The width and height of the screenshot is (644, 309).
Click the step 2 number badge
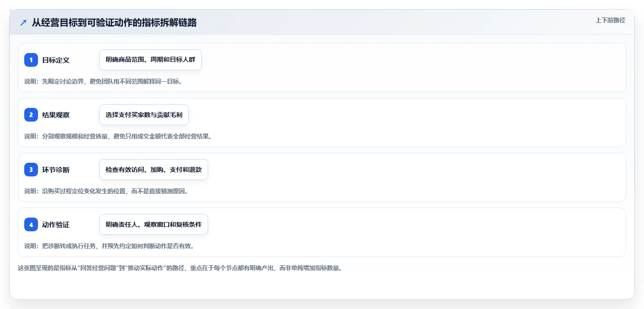pos(31,115)
